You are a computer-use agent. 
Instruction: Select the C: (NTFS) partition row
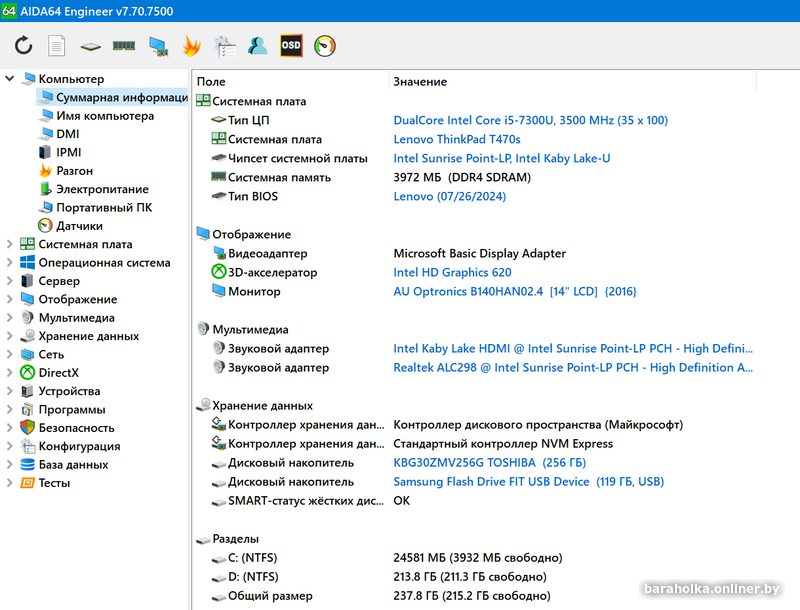pos(474,558)
